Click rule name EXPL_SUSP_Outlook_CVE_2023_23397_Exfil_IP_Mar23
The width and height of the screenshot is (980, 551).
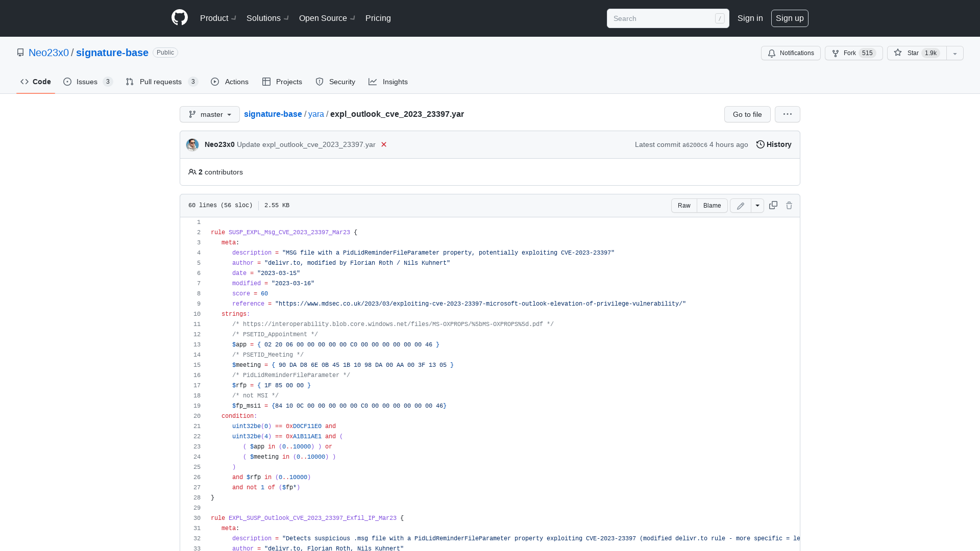[312, 518]
